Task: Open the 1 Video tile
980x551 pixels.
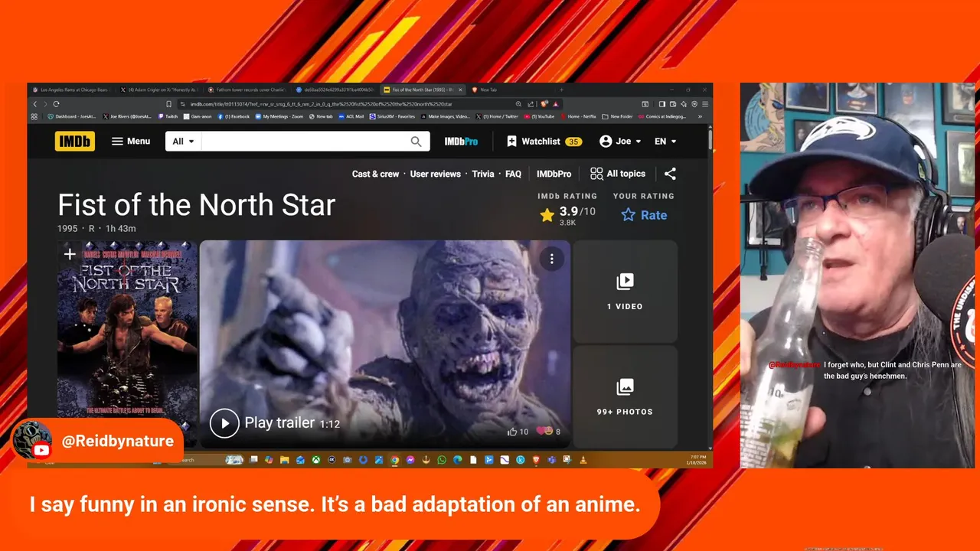Action: [625, 292]
